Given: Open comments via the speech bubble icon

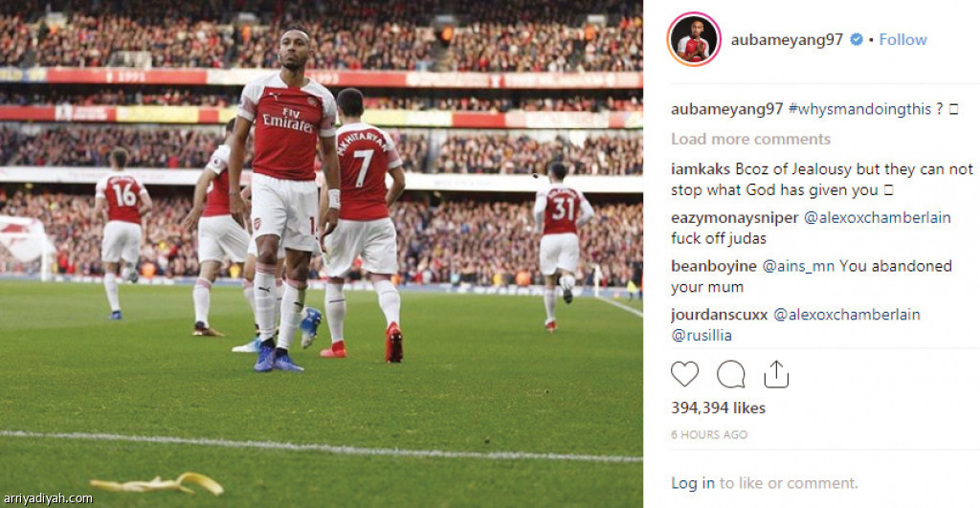Looking at the screenshot, I should click(730, 374).
